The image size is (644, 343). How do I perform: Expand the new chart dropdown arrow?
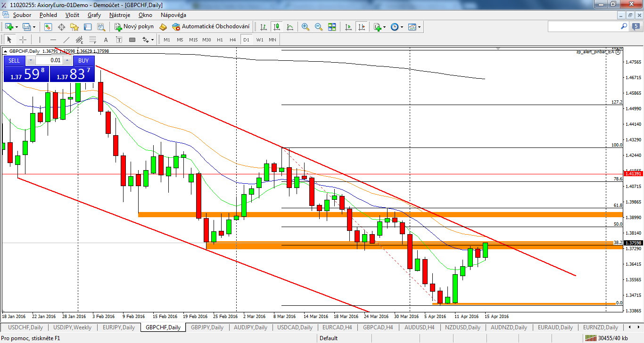17,27
